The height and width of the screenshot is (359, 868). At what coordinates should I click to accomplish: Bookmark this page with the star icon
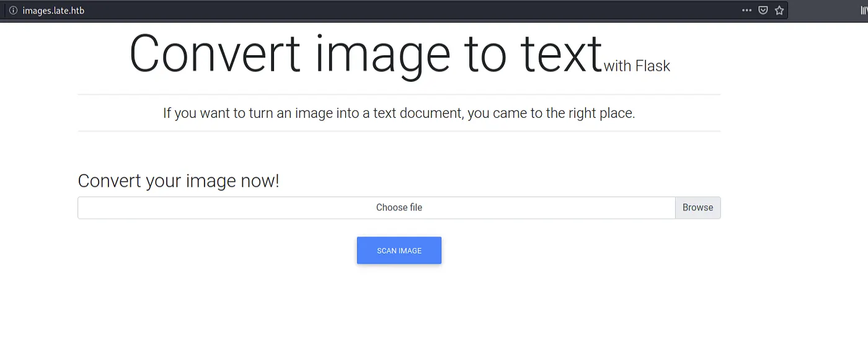pos(779,11)
